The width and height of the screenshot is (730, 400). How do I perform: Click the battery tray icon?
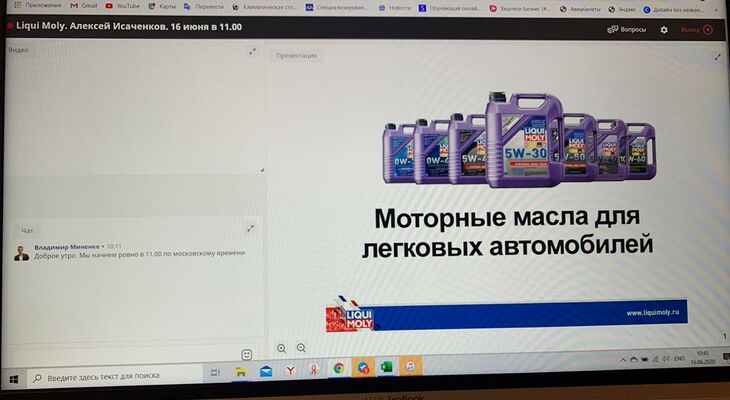point(644,359)
